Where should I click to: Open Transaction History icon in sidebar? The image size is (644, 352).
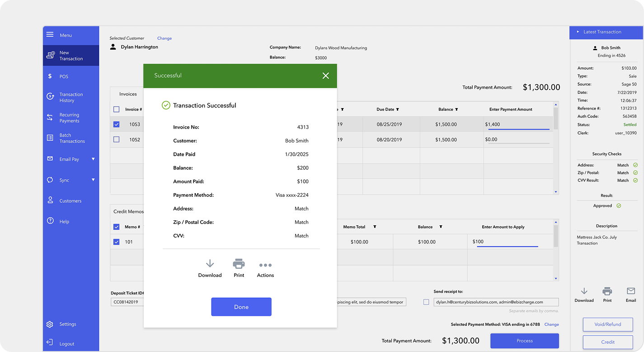point(51,97)
